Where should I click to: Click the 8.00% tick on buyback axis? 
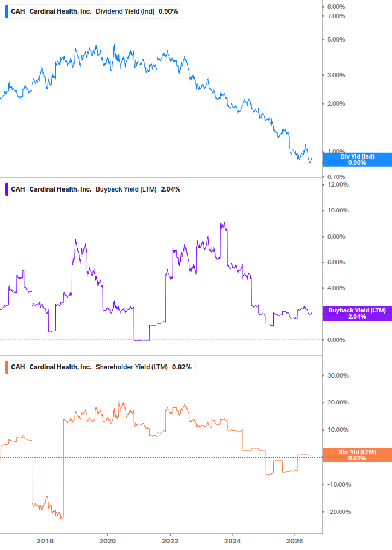point(336,236)
